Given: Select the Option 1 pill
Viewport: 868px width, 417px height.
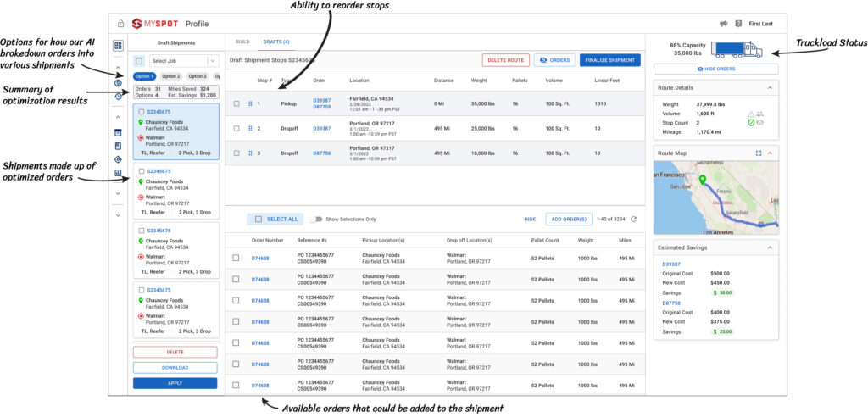Looking at the screenshot, I should pyautogui.click(x=145, y=76).
